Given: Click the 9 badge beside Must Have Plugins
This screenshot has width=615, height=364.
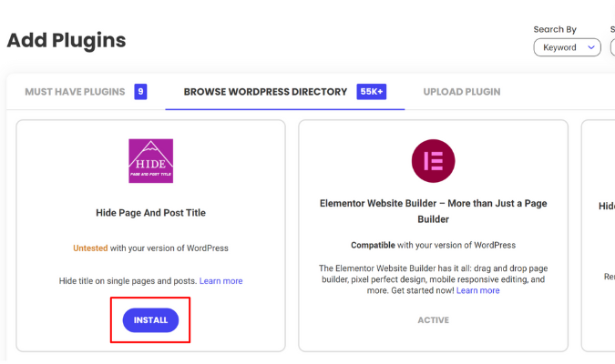Looking at the screenshot, I should coord(140,92).
